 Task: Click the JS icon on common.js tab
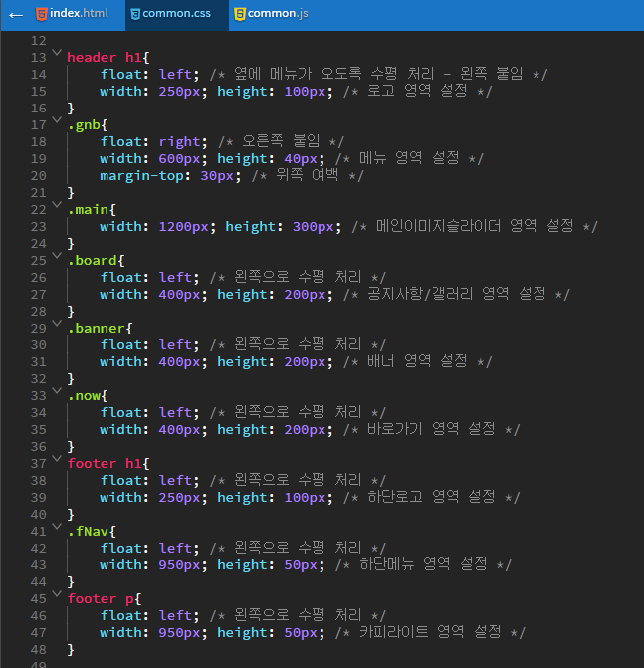coord(240,14)
